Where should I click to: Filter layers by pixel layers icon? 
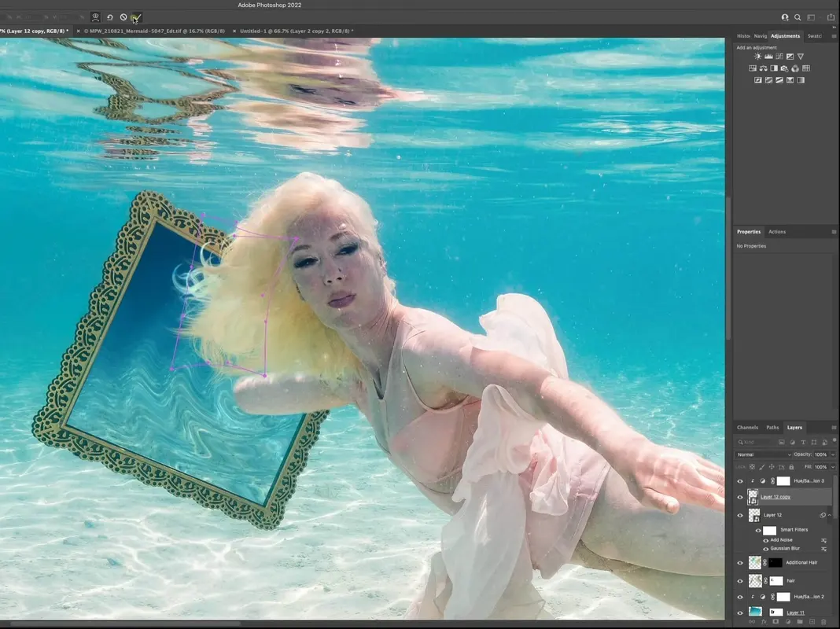coord(782,442)
